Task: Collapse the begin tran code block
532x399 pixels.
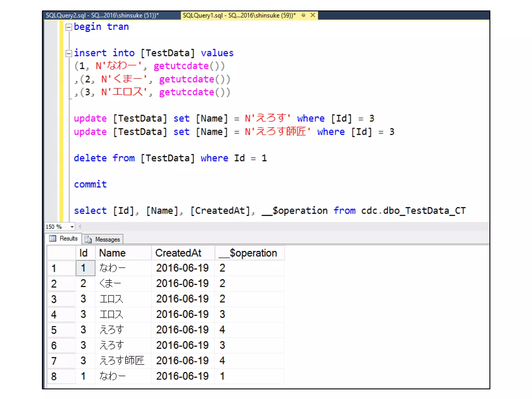Action: point(69,27)
